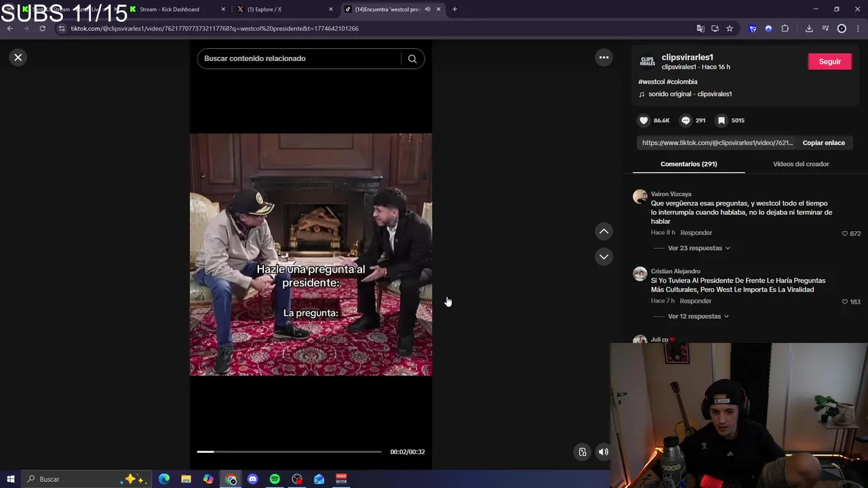Like Vairon Vizcaya's comment heart
868x488 pixels.
click(x=845, y=233)
